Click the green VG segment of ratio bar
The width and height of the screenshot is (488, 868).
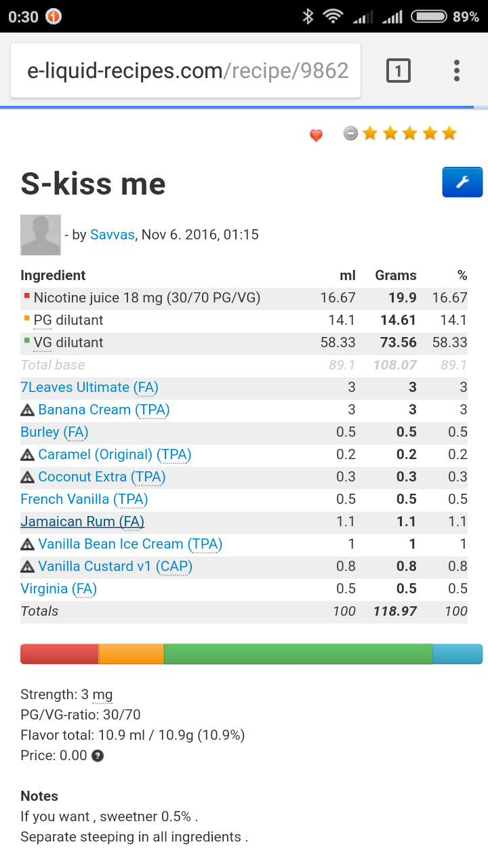(x=298, y=654)
